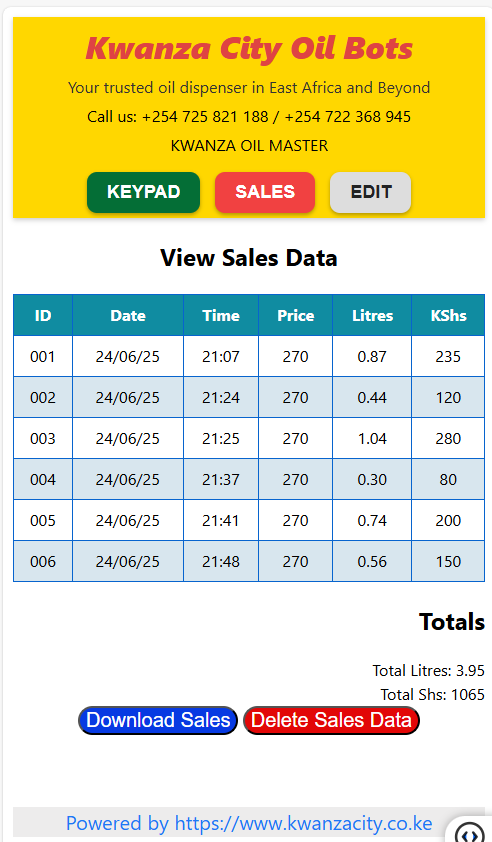
Task: Select sale row with ID 004
Action: (x=249, y=479)
